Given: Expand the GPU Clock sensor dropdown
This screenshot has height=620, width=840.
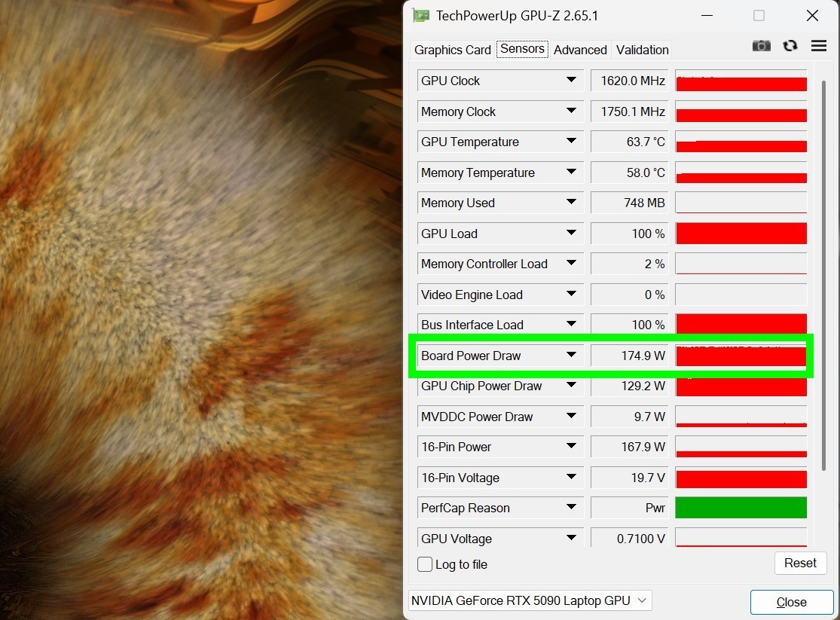Looking at the screenshot, I should 571,81.
